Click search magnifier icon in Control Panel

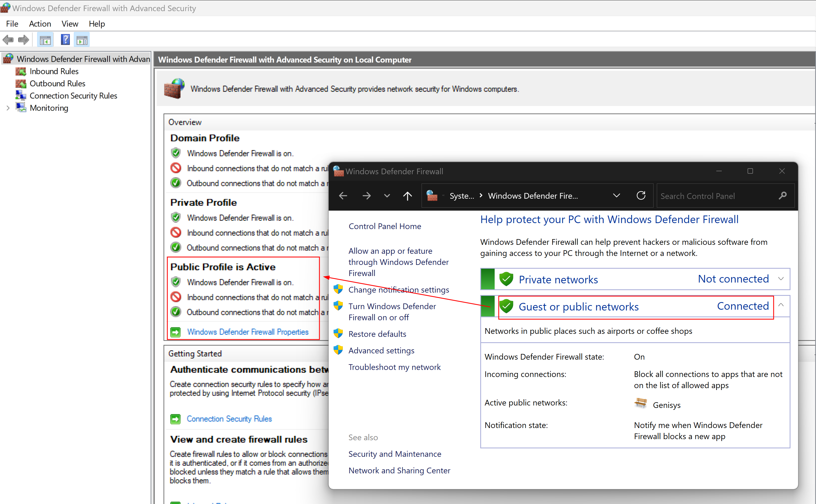point(783,196)
